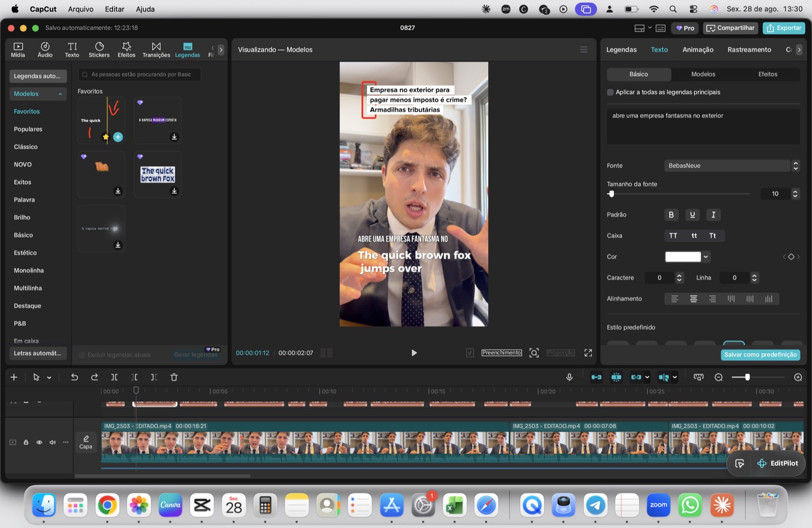Zoom in the timeline

798,377
